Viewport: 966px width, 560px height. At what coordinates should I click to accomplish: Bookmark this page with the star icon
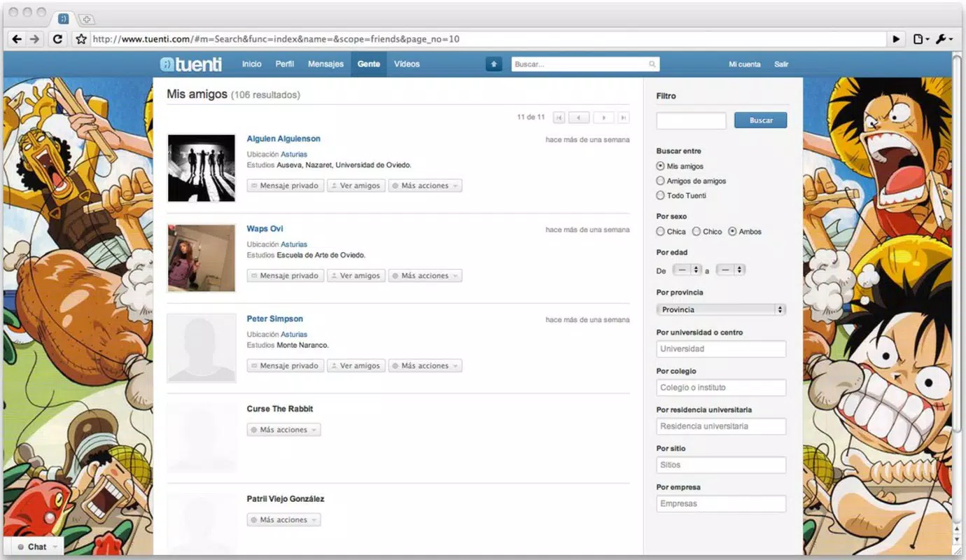[81, 39]
